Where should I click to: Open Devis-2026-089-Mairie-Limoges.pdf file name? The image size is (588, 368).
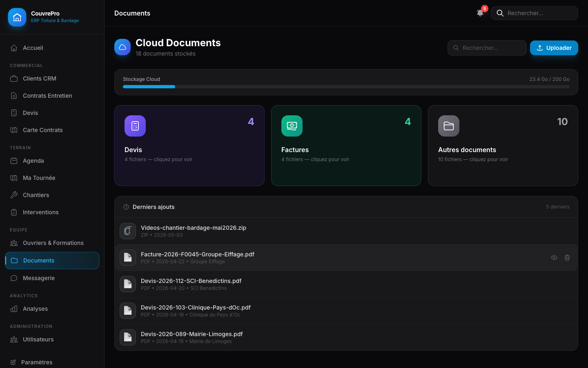[x=192, y=334]
